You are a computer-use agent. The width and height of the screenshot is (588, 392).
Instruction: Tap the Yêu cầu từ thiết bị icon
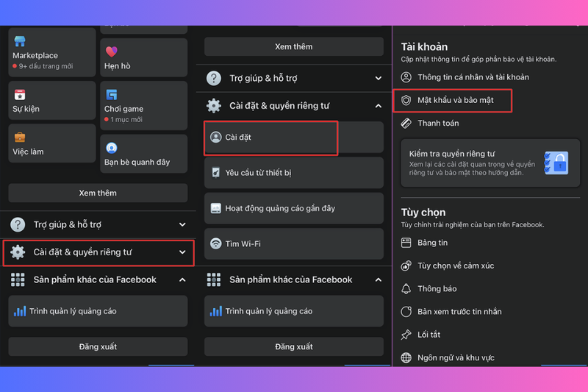point(215,173)
